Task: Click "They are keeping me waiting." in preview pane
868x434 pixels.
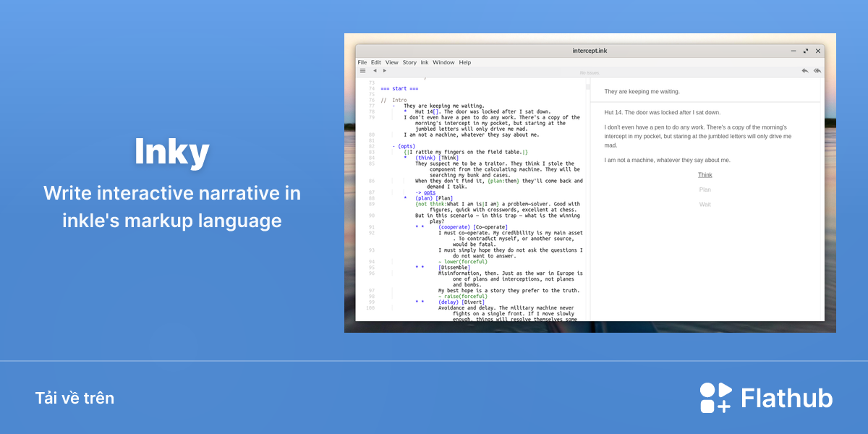Action: (x=642, y=92)
